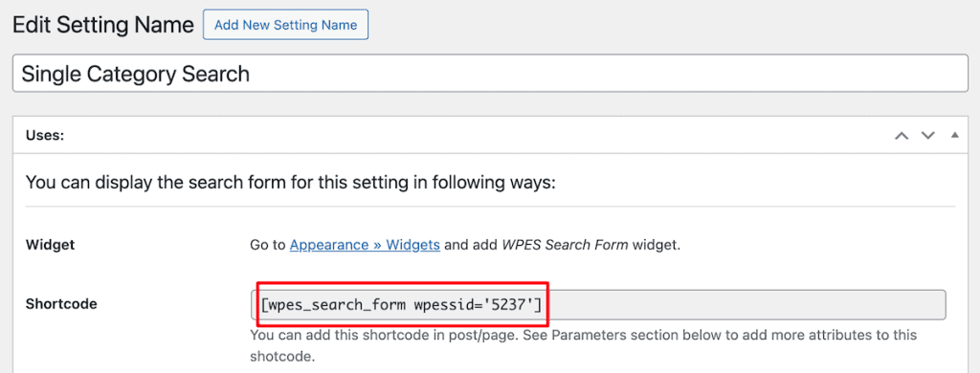The width and height of the screenshot is (980, 373).
Task: Click the Shortcode row label
Action: [x=61, y=304]
